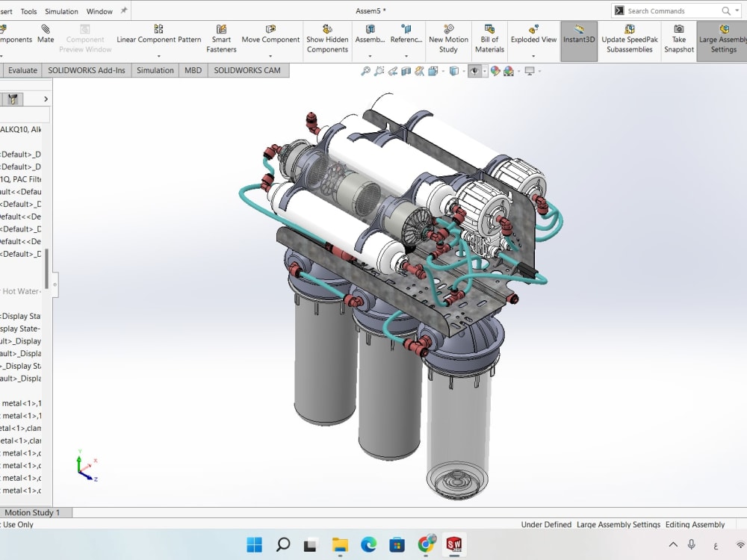Launch Smart Fasteners
This screenshot has width=747, height=560.
pyautogui.click(x=221, y=39)
